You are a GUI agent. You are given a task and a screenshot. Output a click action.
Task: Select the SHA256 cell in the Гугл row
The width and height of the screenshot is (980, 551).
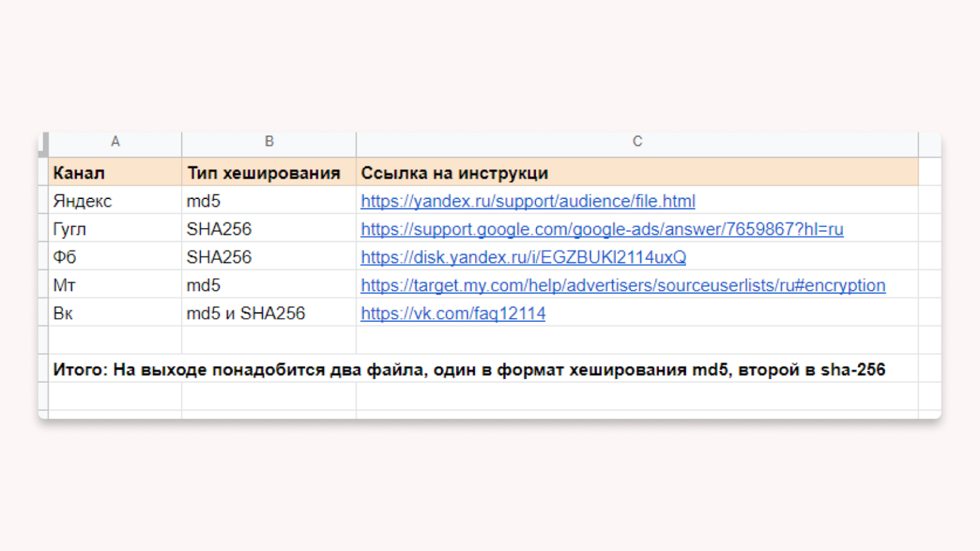tap(269, 229)
